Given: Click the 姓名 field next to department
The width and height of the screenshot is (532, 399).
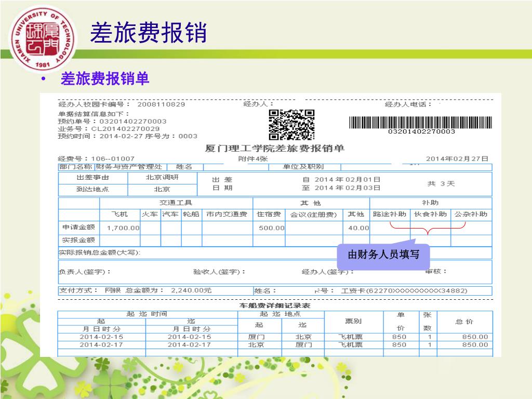Looking at the screenshot, I should pyautogui.click(x=184, y=167).
